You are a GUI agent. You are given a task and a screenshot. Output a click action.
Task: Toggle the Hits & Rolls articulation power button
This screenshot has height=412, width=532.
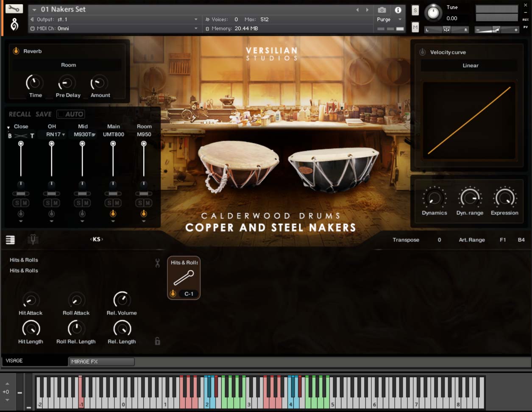click(x=173, y=293)
